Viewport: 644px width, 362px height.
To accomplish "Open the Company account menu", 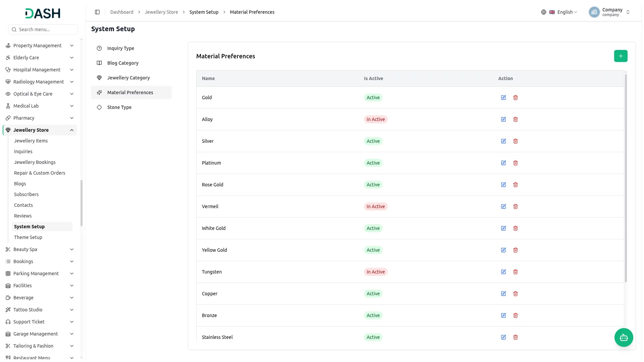I will click(x=609, y=12).
